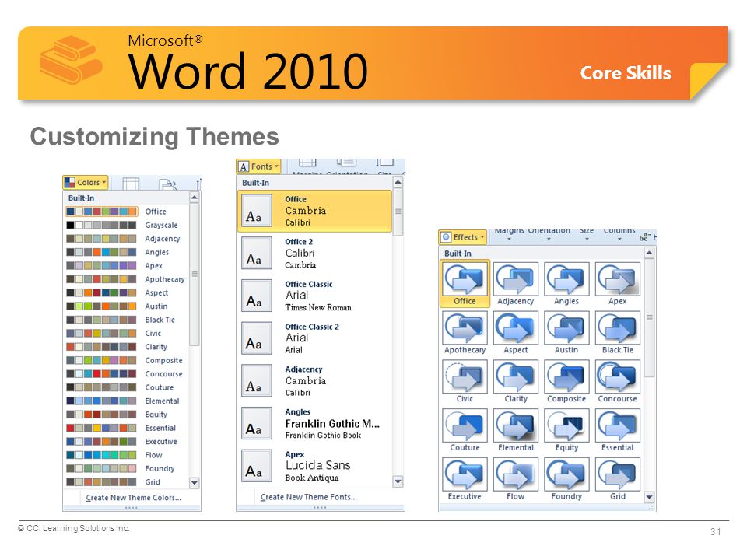The height and width of the screenshot is (560, 747).
Task: Click Fonts list scroll down arrow
Action: tap(398, 481)
